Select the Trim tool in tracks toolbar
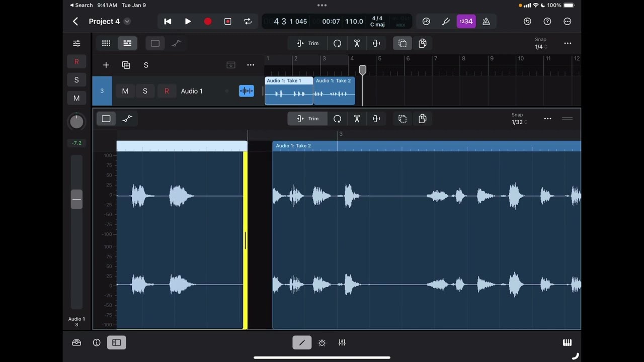This screenshot has width=644, height=362. click(307, 43)
